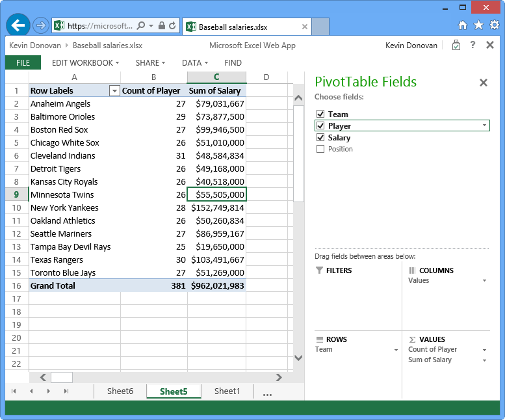Click the browser back arrow button

[18, 25]
